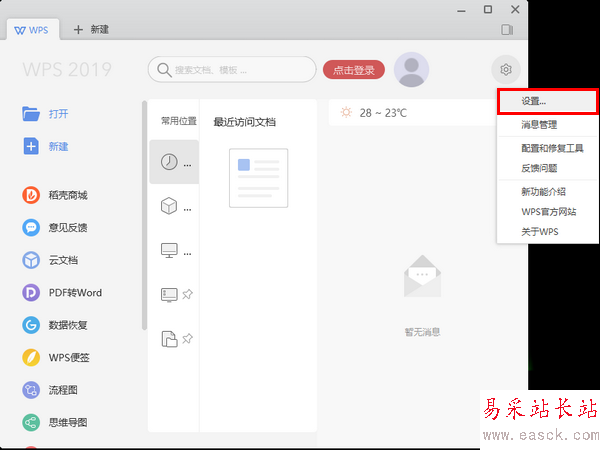Choose 关于WPS menu entry

coord(548,232)
